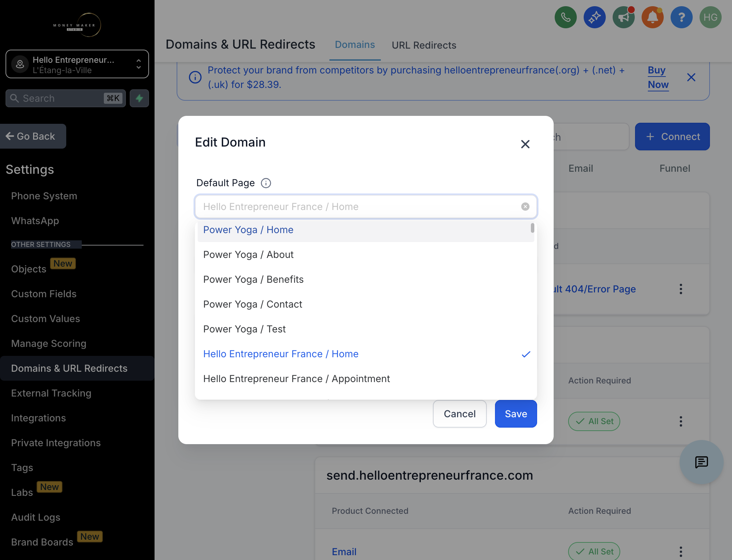Click the sidebar Search field
Screen dimensions: 732x560
(x=66, y=98)
